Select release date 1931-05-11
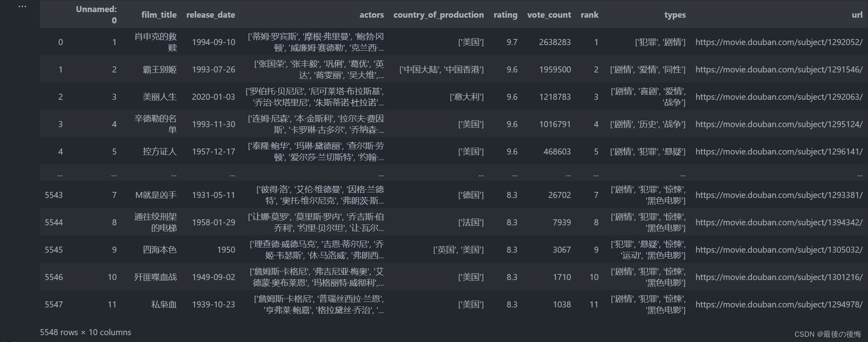Screen dimensions: 868x342 (213, 195)
